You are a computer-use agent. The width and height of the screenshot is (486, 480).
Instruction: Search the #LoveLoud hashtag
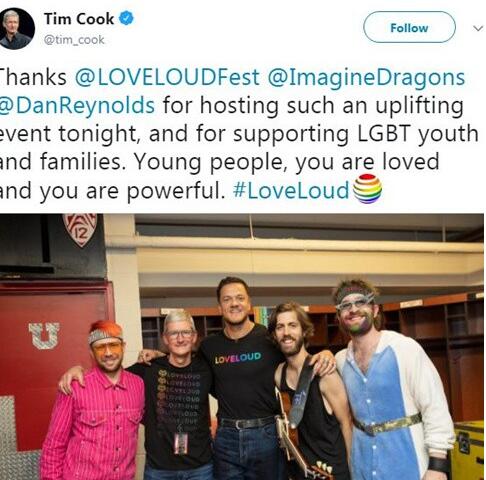pos(291,190)
